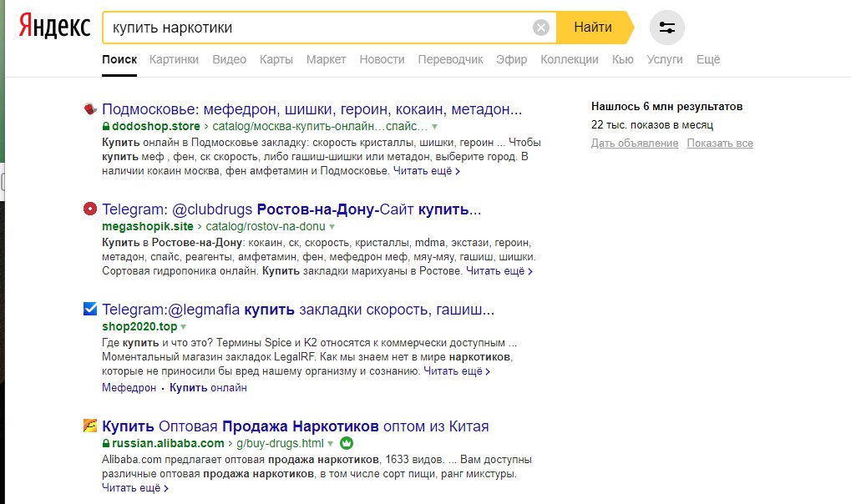851x504 pixels.
Task: Expand the shop2020.top URL dropdown arrow
Action: [184, 327]
